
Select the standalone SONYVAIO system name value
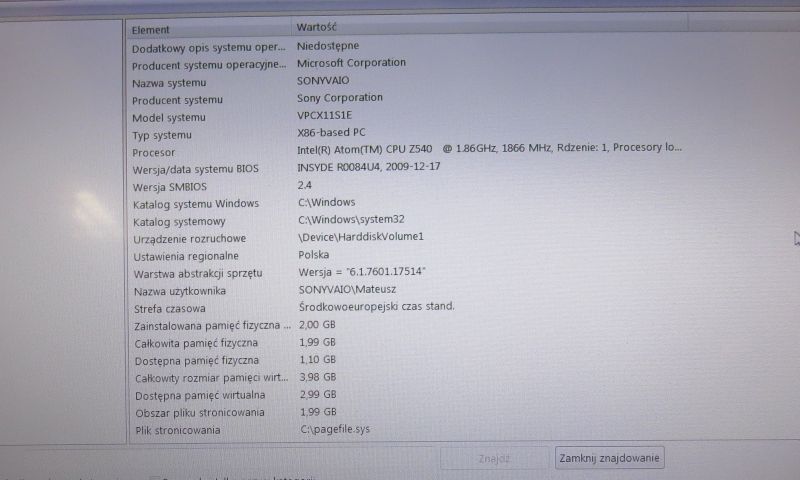pyautogui.click(x=323, y=81)
